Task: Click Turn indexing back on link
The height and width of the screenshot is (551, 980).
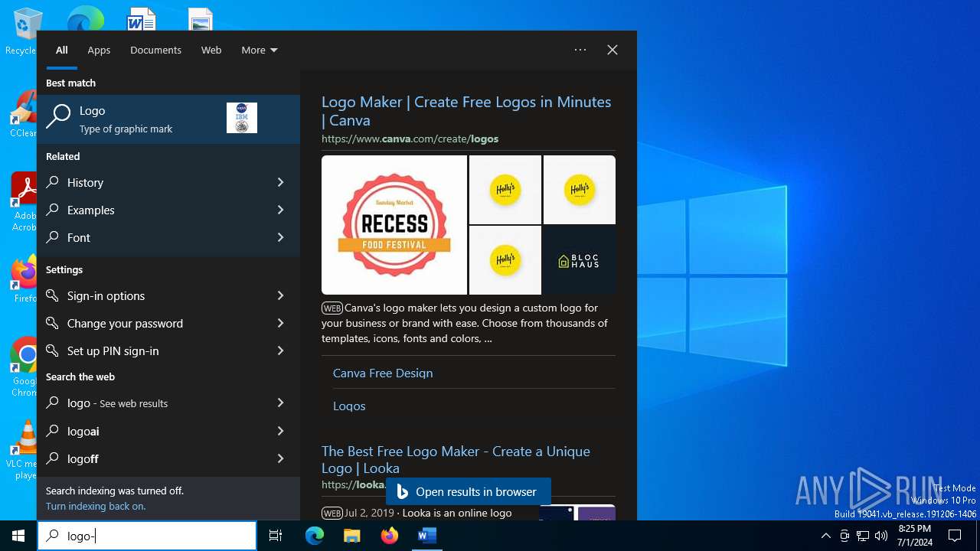Action: 96,506
